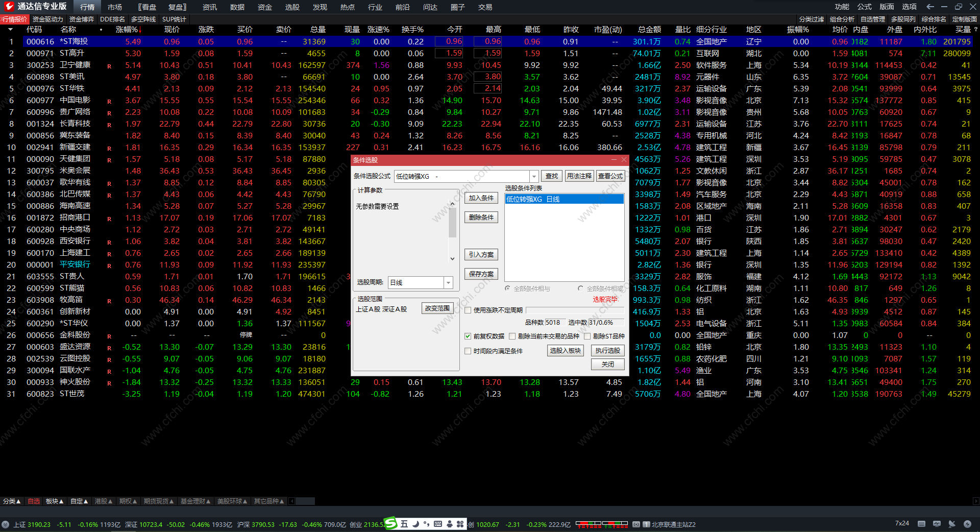Open the Sogou input method logo
Image resolution: width=980 pixels, height=532 pixels.
(390, 523)
